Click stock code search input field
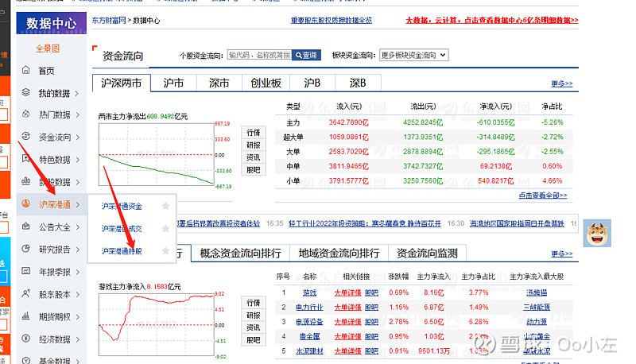This screenshot has height=364, width=636. pyautogui.click(x=260, y=55)
